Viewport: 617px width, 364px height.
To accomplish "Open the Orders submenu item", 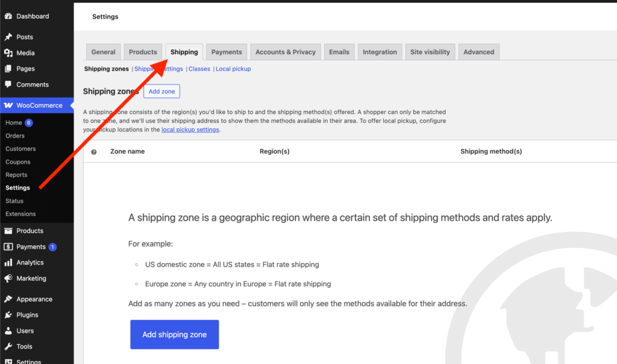I will pos(15,136).
